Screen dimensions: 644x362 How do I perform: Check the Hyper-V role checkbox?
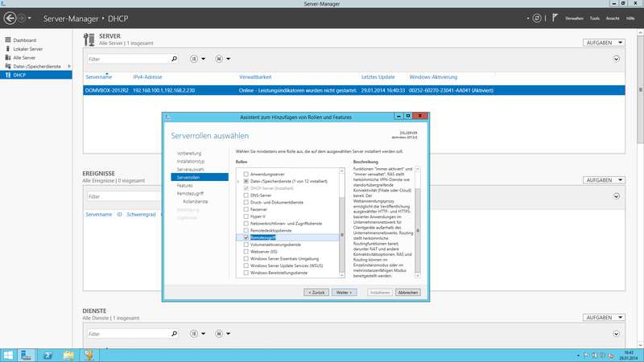tap(246, 216)
